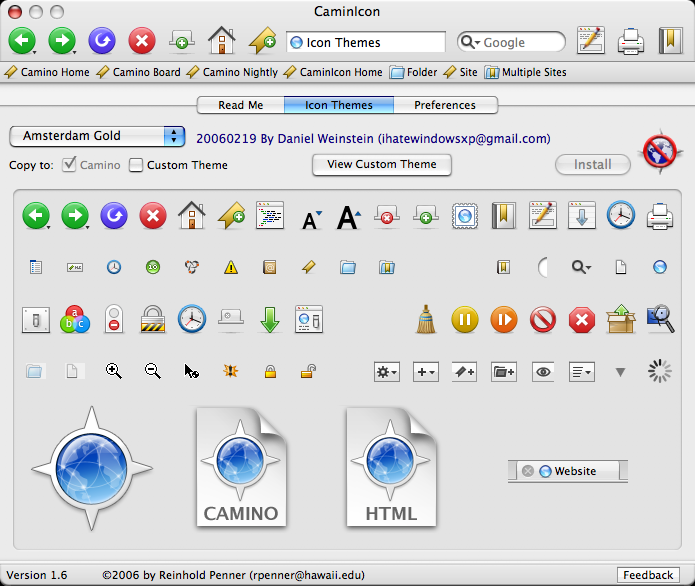Click the Bookmarks book icon in the top toolbar
The image size is (695, 586).
[x=671, y=40]
